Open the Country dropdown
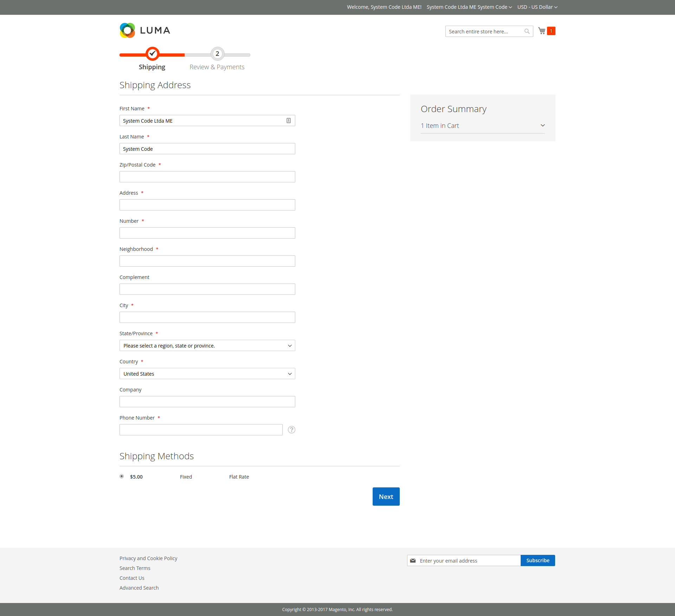This screenshot has width=675, height=616. coord(207,374)
